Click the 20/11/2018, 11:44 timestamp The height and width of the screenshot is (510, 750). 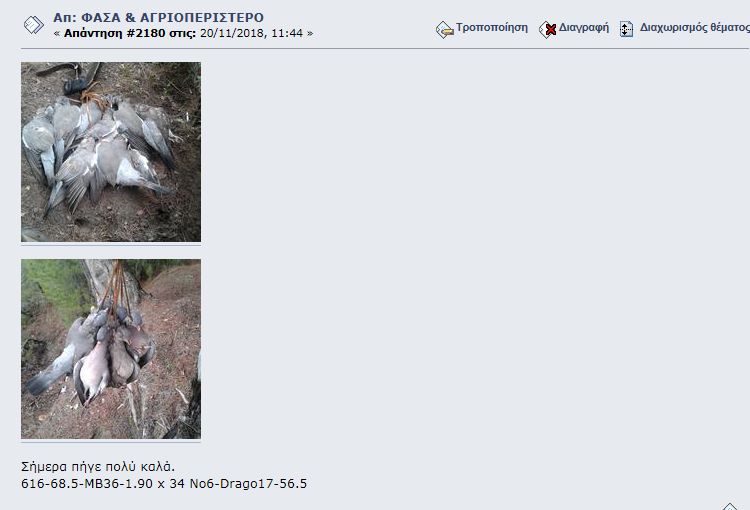[251, 33]
